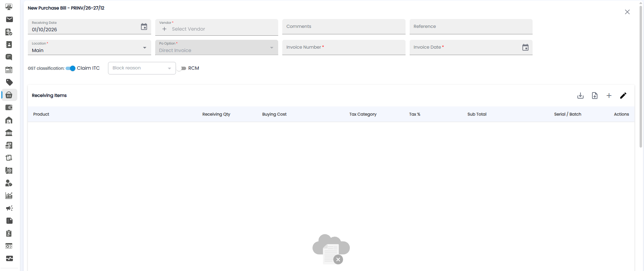Click the Product column header
The height and width of the screenshot is (271, 644).
click(x=41, y=114)
